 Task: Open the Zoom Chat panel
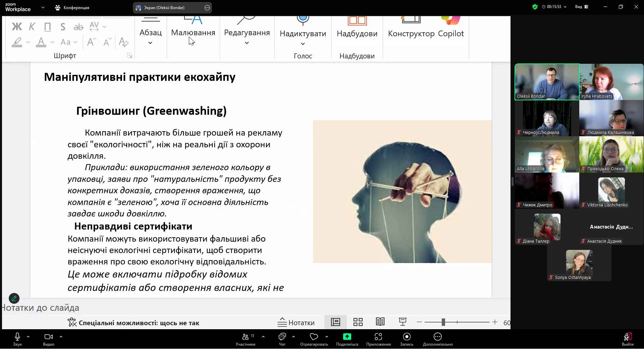282,339
